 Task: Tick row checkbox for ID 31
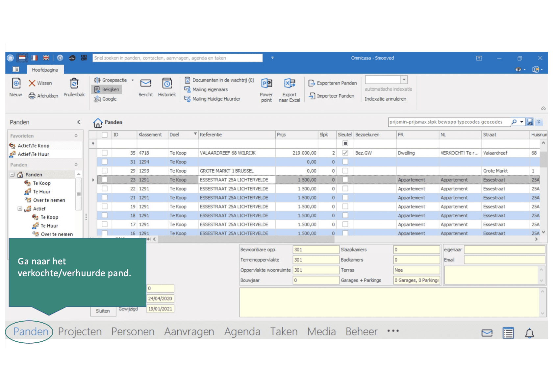[105, 162]
